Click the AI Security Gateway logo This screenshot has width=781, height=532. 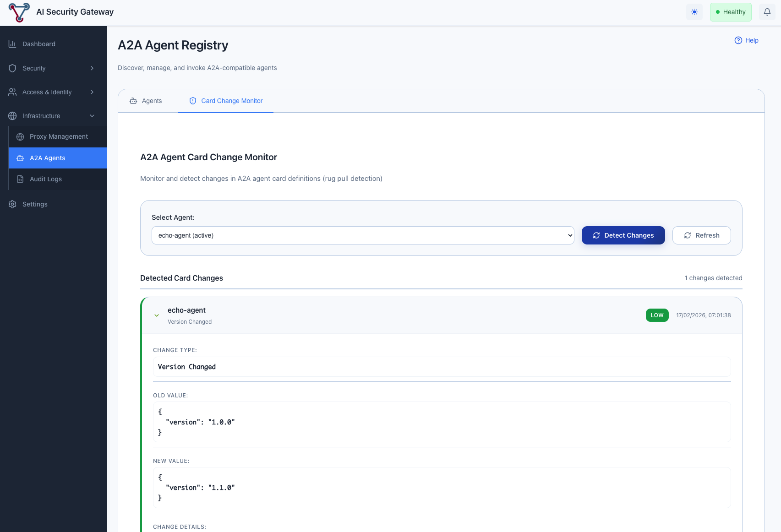click(19, 12)
